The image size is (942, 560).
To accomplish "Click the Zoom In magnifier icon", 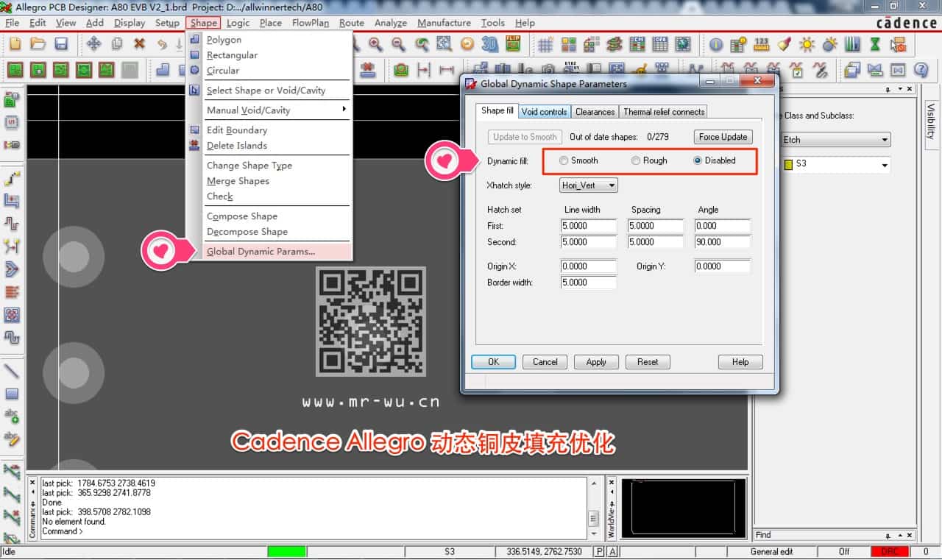I will [375, 44].
